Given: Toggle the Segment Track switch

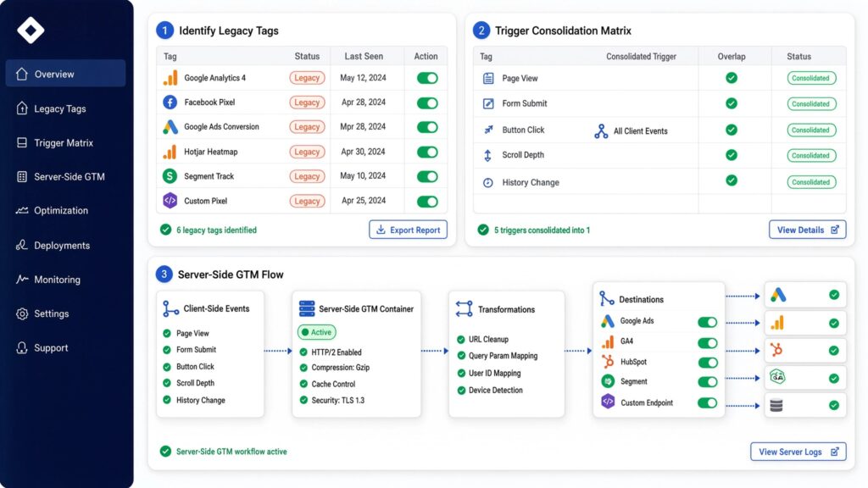Looking at the screenshot, I should [427, 176].
